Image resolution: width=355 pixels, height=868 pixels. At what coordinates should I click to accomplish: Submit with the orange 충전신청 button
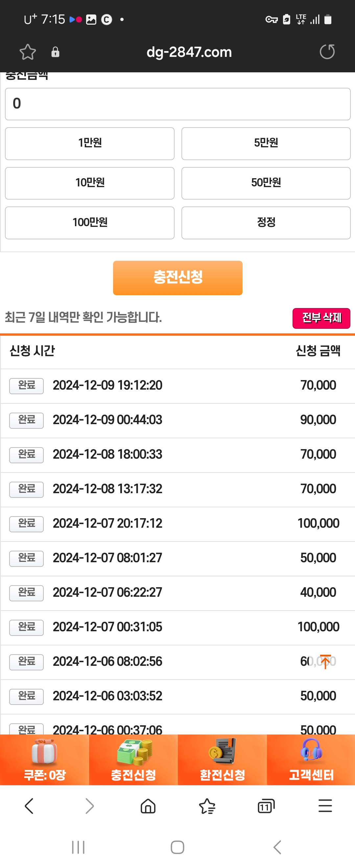[x=177, y=277]
